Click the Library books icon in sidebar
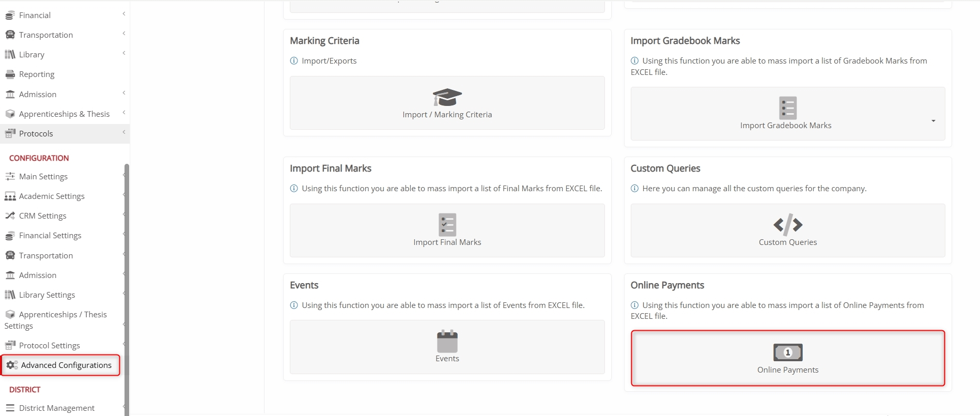This screenshot has width=980, height=416. (x=10, y=55)
